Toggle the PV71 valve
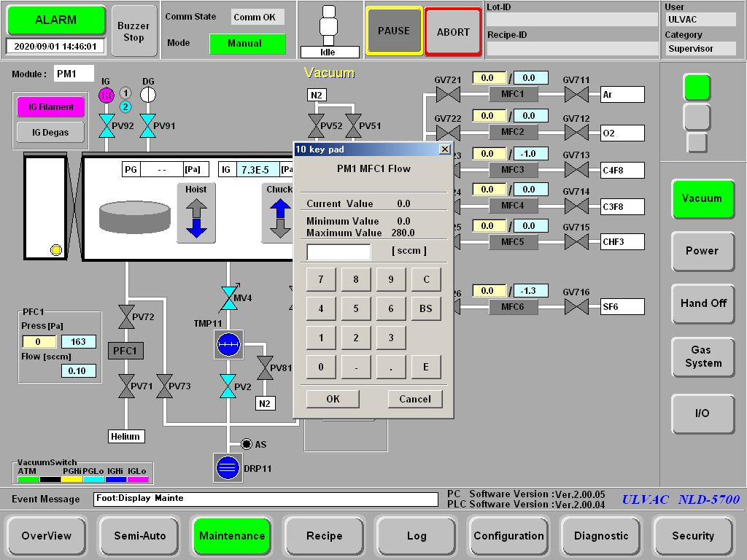The image size is (747, 560). point(126,386)
